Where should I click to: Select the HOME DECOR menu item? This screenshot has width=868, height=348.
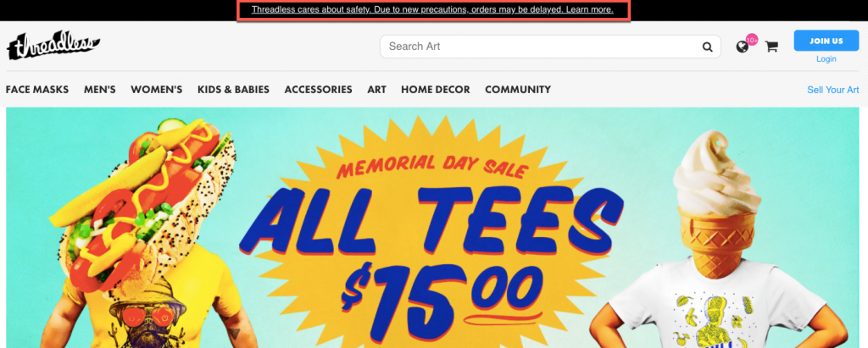[x=436, y=90]
